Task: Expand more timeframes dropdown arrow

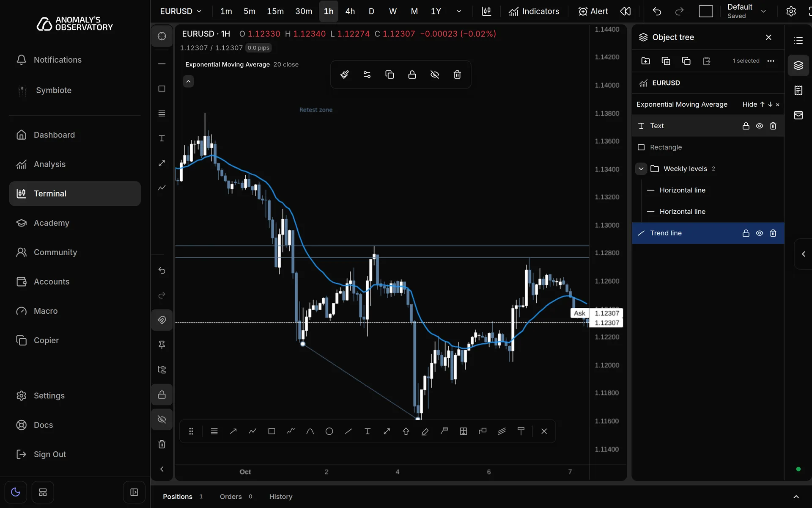Action: coord(459,11)
